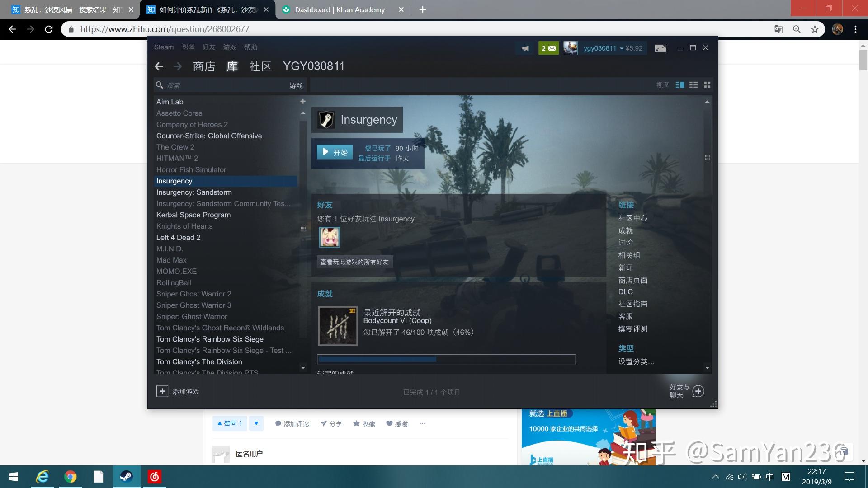Open the 好友 menu
The height and width of the screenshot is (488, 868).
209,47
